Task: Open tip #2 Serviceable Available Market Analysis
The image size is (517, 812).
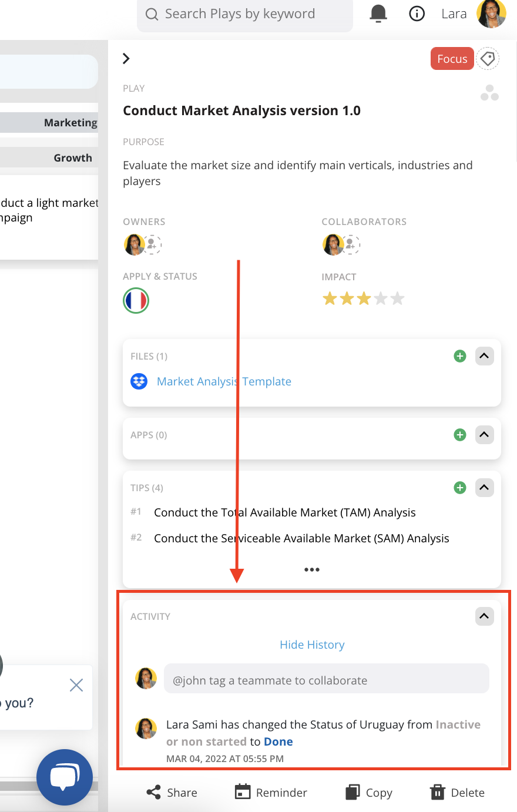Action: tap(301, 538)
